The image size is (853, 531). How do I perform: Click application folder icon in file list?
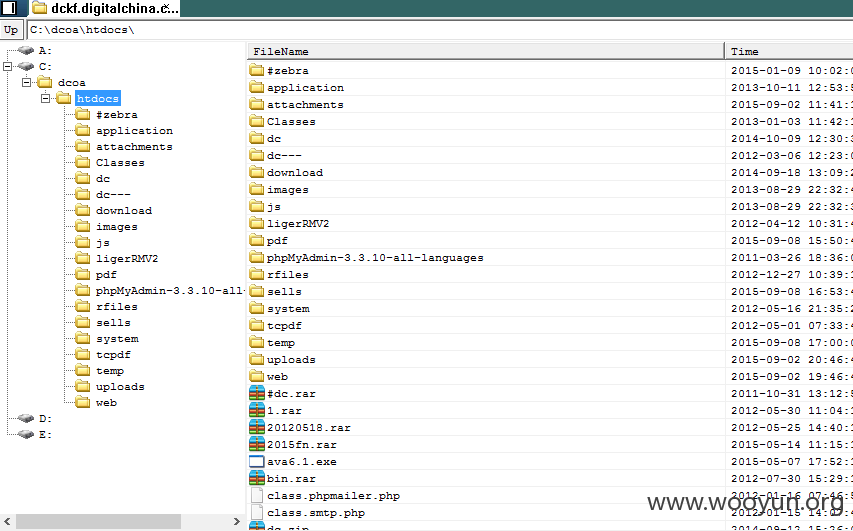click(x=256, y=87)
